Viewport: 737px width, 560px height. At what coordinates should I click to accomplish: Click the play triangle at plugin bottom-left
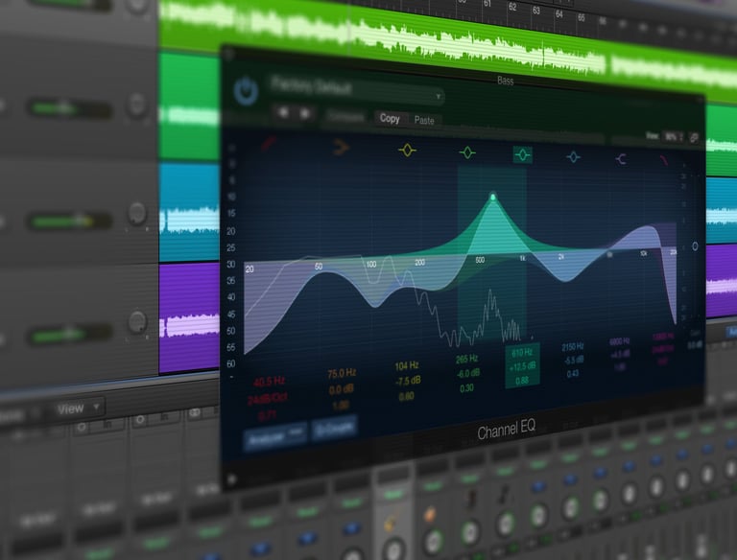[x=231, y=479]
